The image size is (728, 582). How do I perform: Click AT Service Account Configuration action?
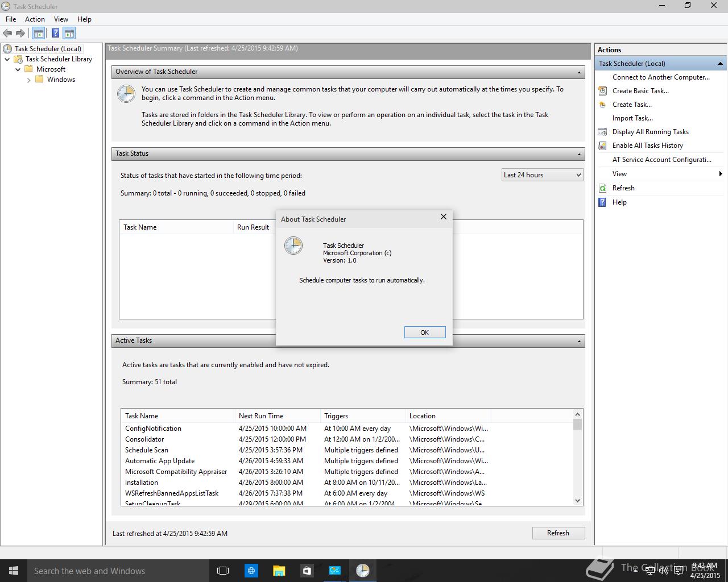pyautogui.click(x=662, y=160)
